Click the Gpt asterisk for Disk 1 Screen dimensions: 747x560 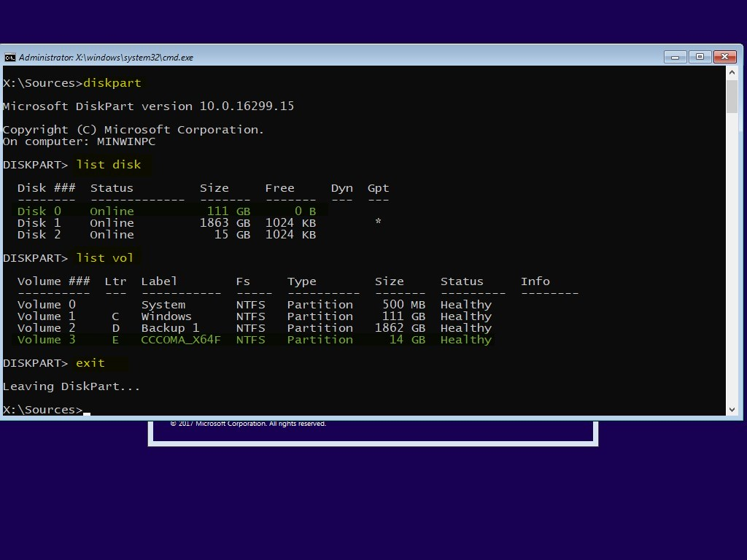[x=378, y=222]
